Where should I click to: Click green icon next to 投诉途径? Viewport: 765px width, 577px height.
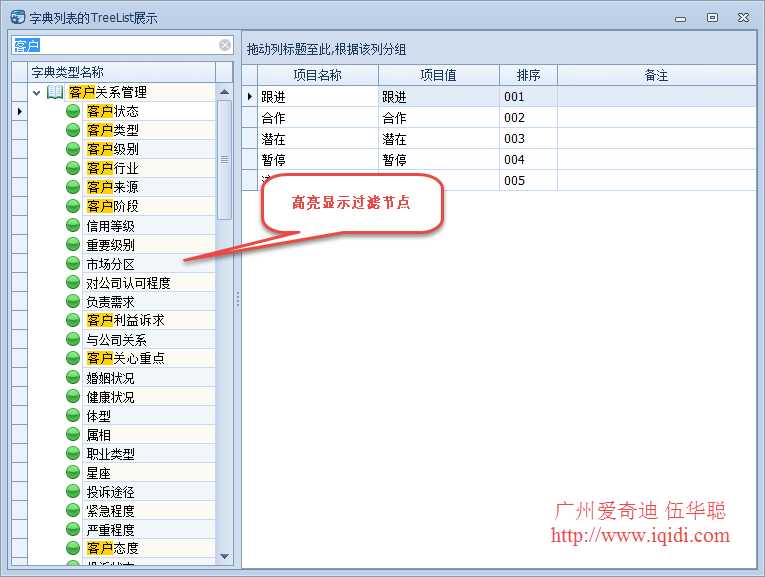tap(73, 492)
